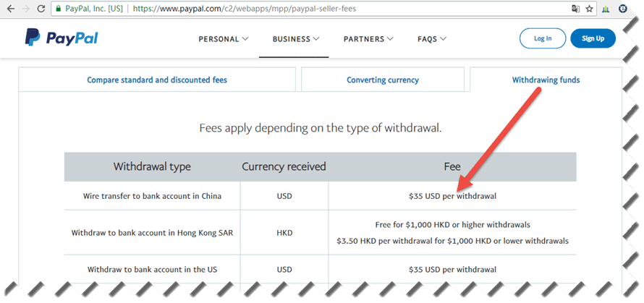Click the bar-chart extension icon
Image resolution: width=644 pixels, height=303 pixels.
[606, 9]
